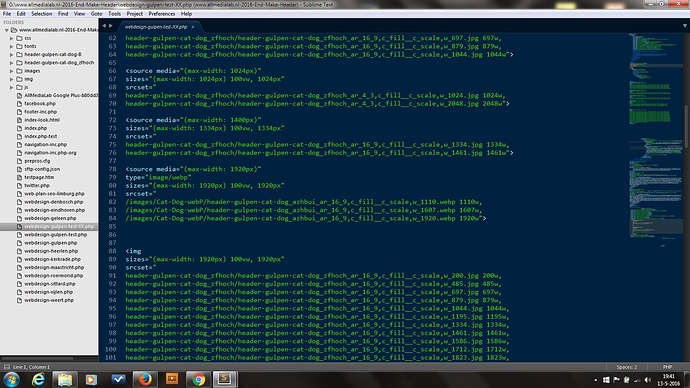Screen dimensions: 690x388
Task: Open footer-inc.php in sidebar
Action: 40,112
